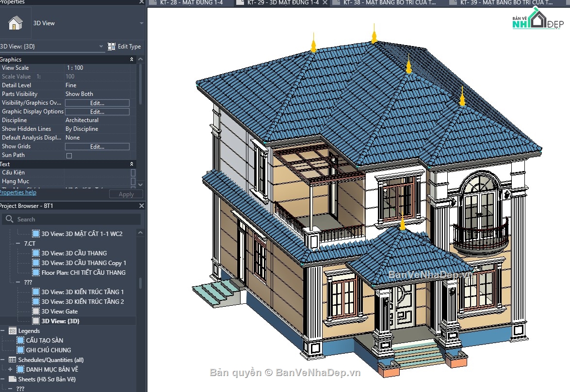Select 3D KIẾN TRÚC TẦNG 1 view icon

pos(36,292)
